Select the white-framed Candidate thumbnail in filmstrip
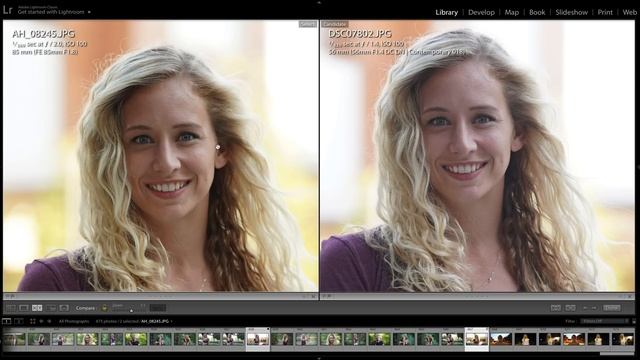Viewport: 640px width, 360px height. pyautogui.click(x=476, y=339)
